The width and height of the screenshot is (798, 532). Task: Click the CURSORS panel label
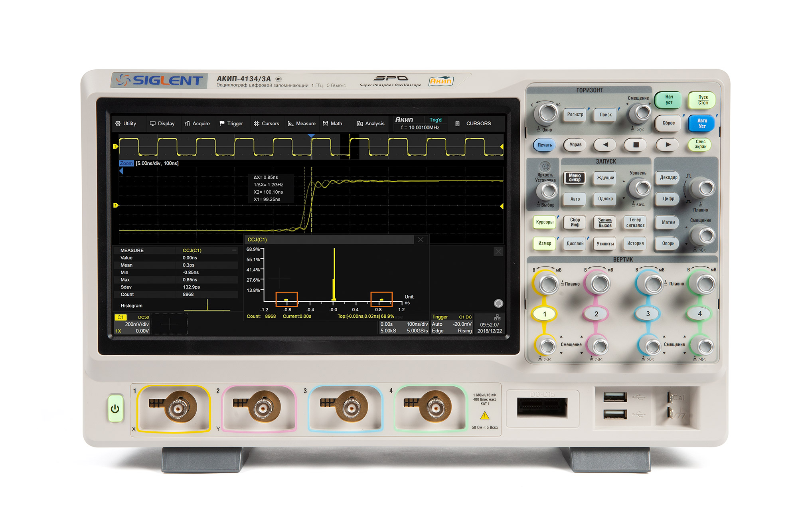(478, 123)
